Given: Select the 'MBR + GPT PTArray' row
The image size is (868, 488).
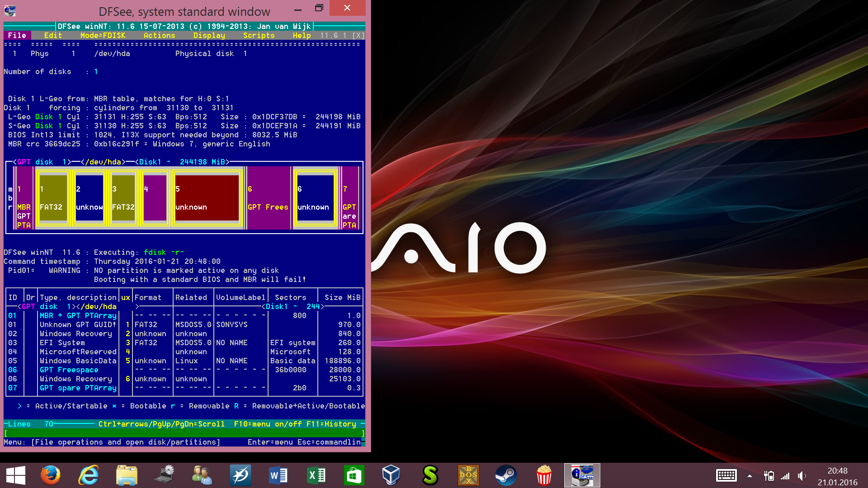Looking at the screenshot, I should 184,315.
